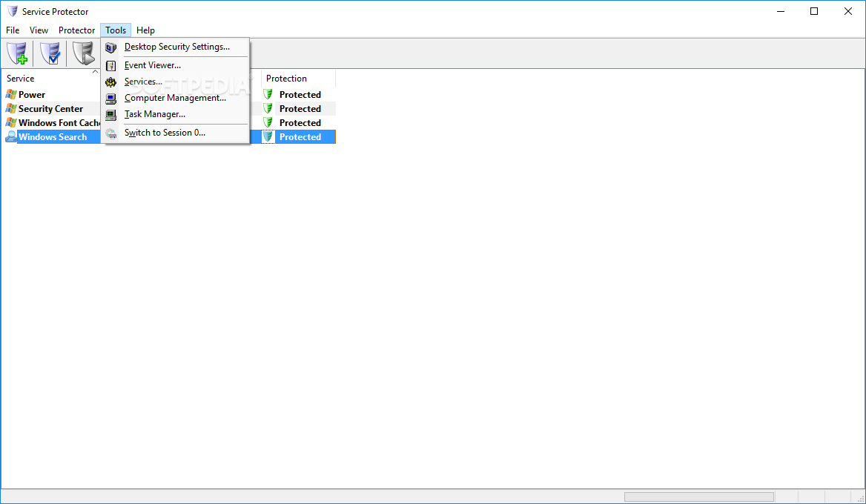Click the Windows Search service icon
This screenshot has width=866, height=504.
pos(11,137)
